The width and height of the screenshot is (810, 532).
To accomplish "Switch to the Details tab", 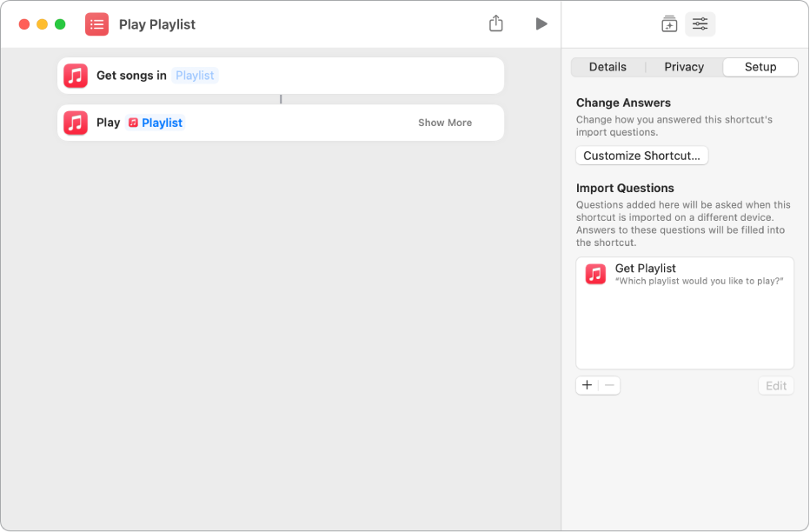I will click(x=607, y=67).
